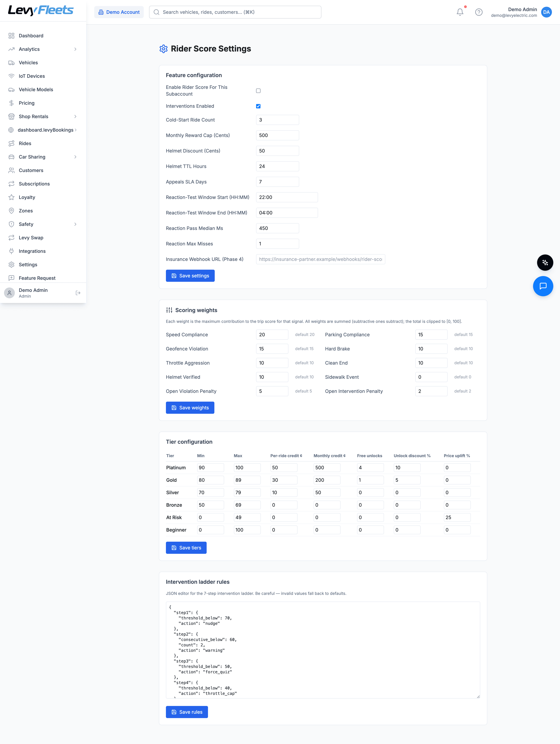
Task: Click the Vehicle Models car icon
Action: pyautogui.click(x=11, y=90)
